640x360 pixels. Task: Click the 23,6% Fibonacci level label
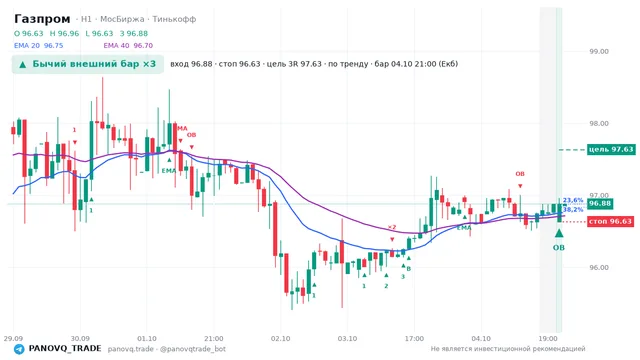point(573,200)
